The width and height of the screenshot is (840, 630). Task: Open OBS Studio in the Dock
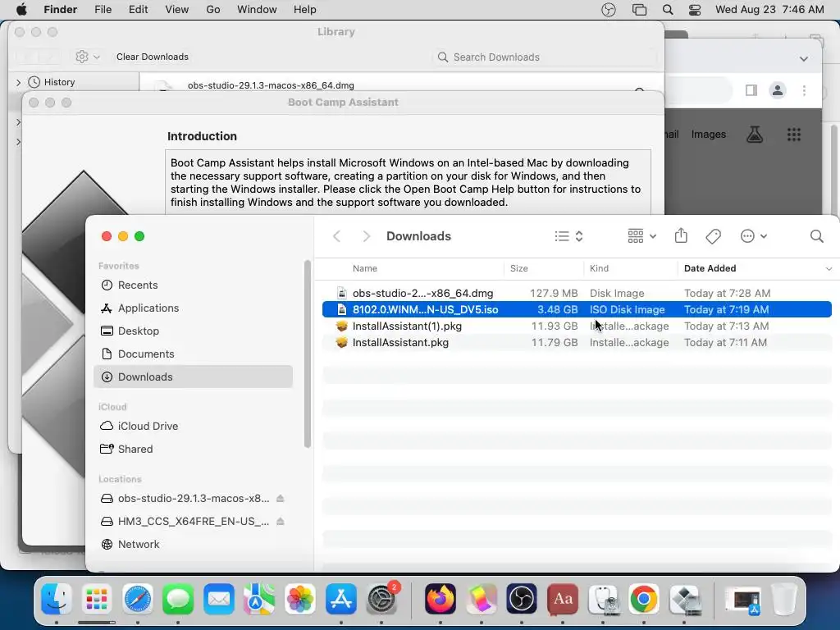click(x=522, y=599)
